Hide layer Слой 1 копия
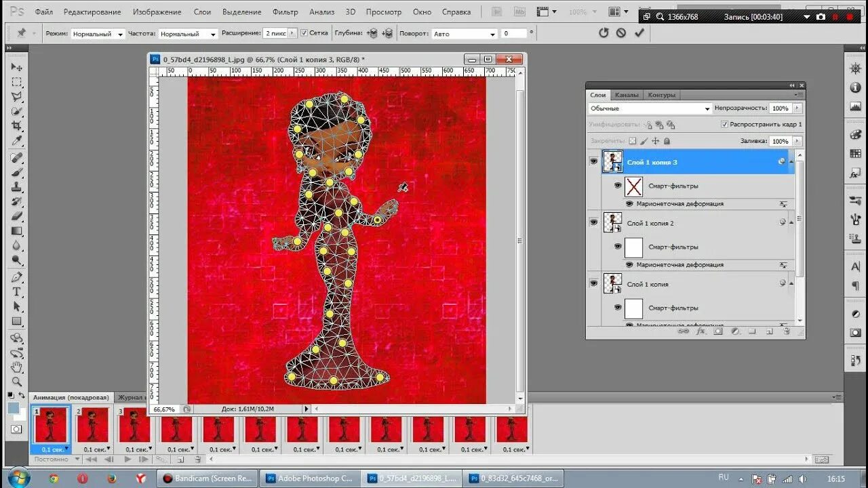This screenshot has width=868, height=488. [593, 283]
